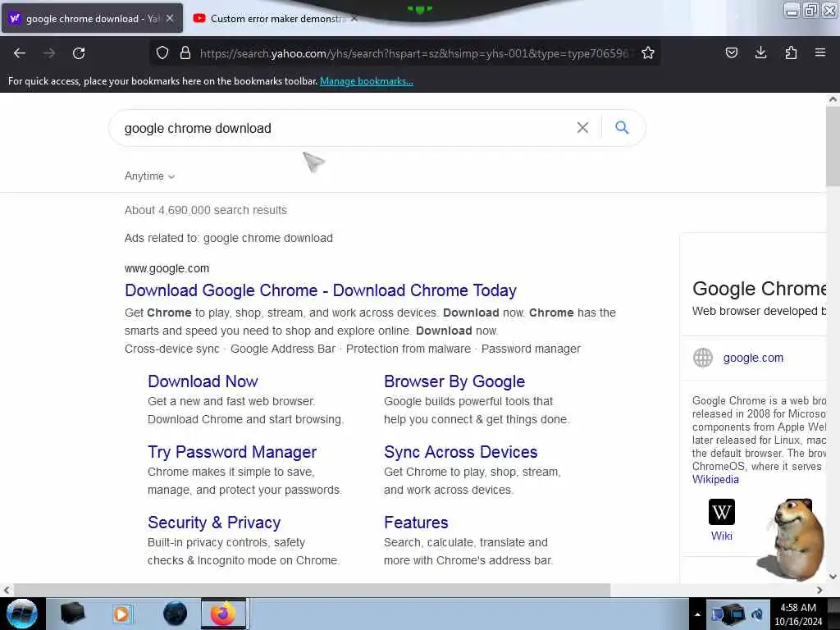Open the Browser By Google sitelink

click(454, 381)
